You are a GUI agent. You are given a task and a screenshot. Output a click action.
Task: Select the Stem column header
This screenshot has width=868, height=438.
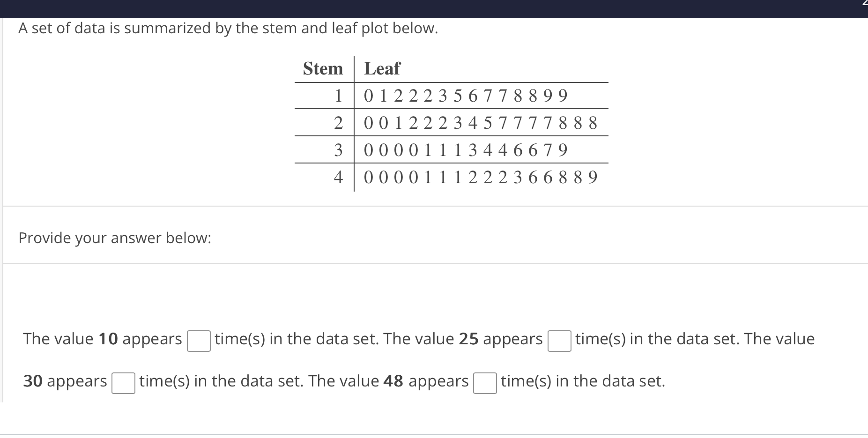click(323, 69)
